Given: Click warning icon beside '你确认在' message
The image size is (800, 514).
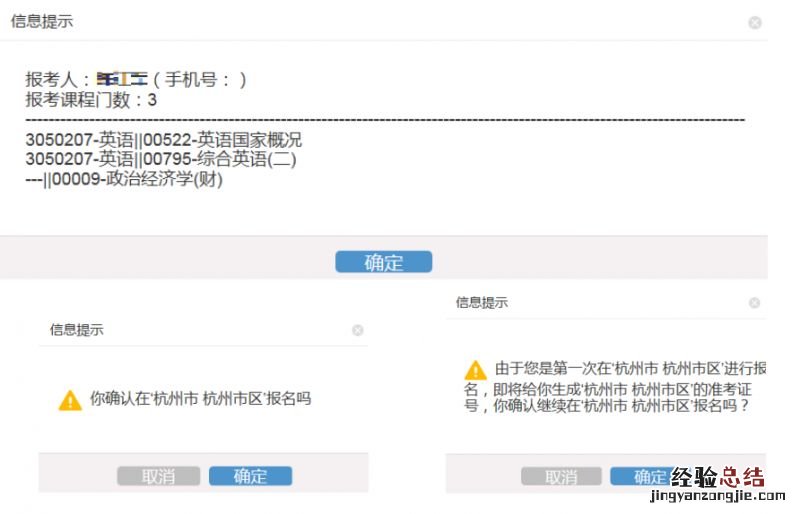Looking at the screenshot, I should click(x=70, y=400).
